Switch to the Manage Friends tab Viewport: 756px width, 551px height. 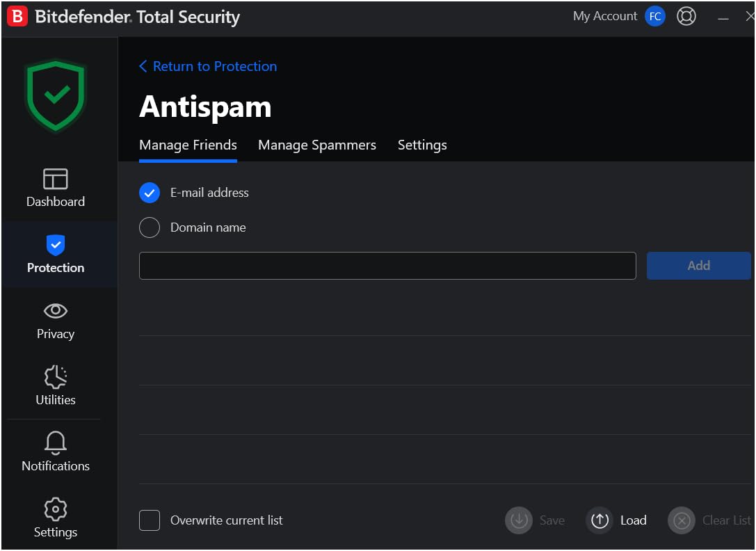(x=188, y=145)
